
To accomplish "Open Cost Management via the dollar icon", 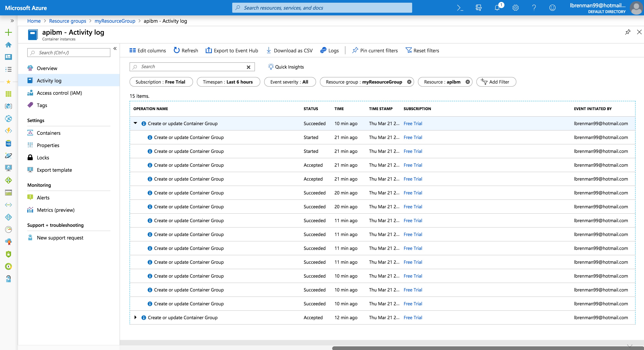I will tap(8, 266).
